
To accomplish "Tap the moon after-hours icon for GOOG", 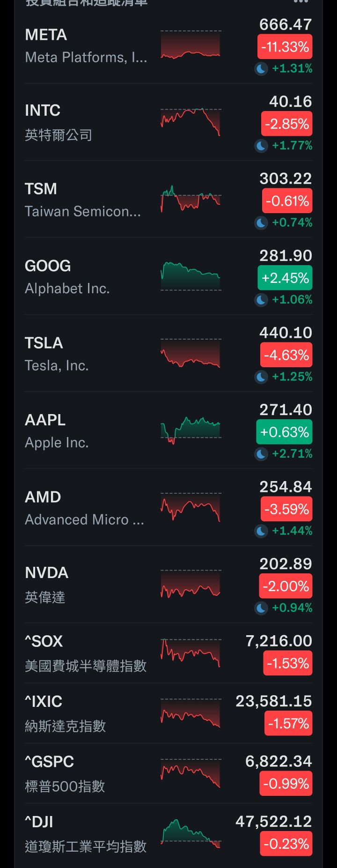I will click(261, 300).
